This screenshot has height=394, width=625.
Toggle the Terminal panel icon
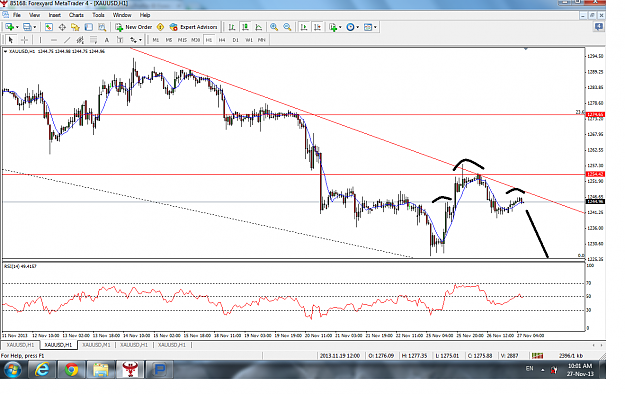(x=88, y=27)
